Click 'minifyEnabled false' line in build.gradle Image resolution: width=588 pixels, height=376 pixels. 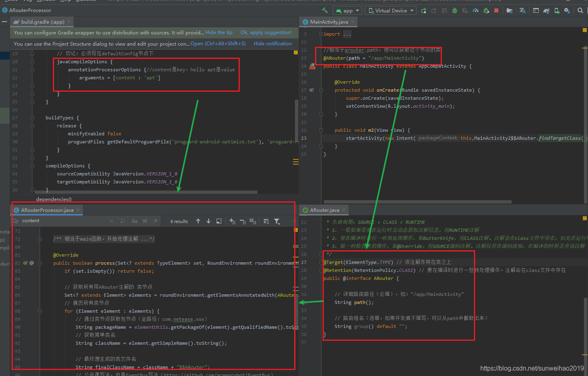pyautogui.click(x=94, y=134)
